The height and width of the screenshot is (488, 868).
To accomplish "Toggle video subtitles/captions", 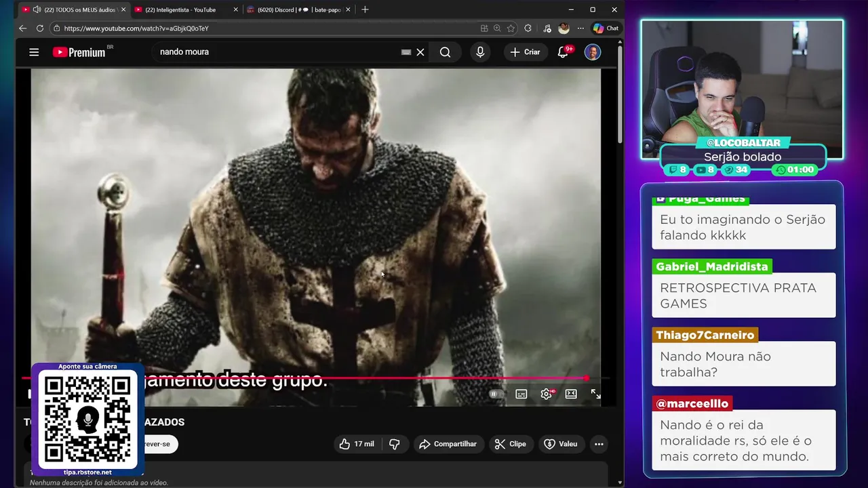I will pos(521,394).
